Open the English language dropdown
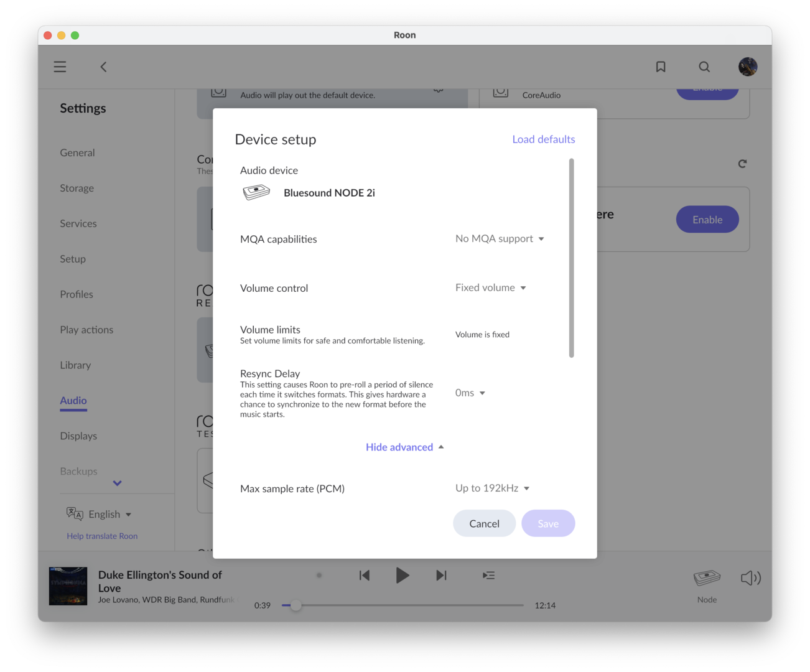This screenshot has width=810, height=672. click(x=109, y=515)
